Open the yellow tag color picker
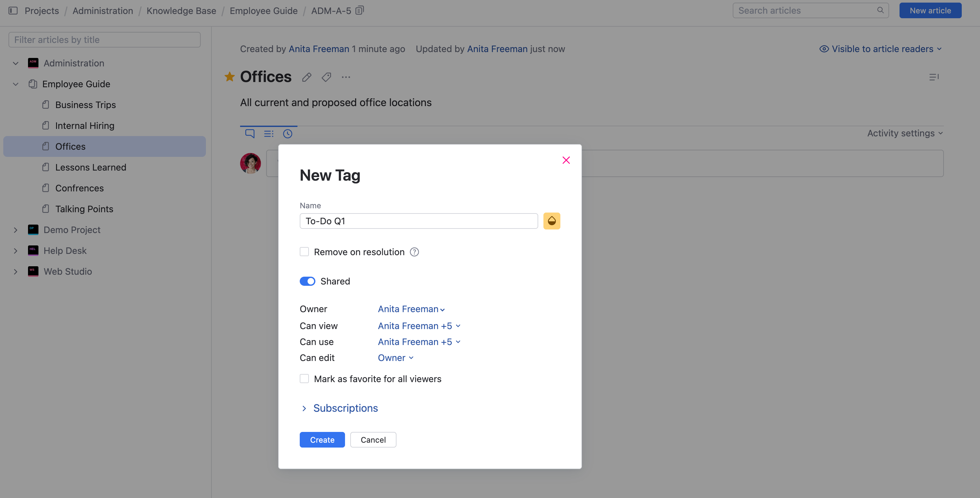This screenshot has height=498, width=980. pos(552,220)
